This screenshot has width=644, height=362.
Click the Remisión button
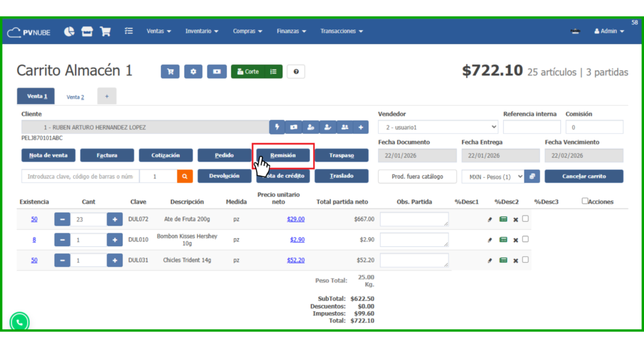pyautogui.click(x=283, y=155)
